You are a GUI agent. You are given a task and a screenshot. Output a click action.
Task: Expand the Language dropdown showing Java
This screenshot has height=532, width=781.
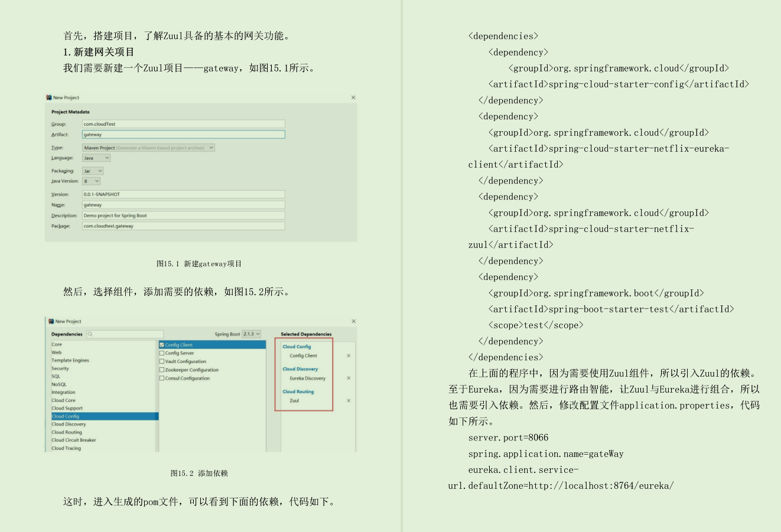point(96,158)
